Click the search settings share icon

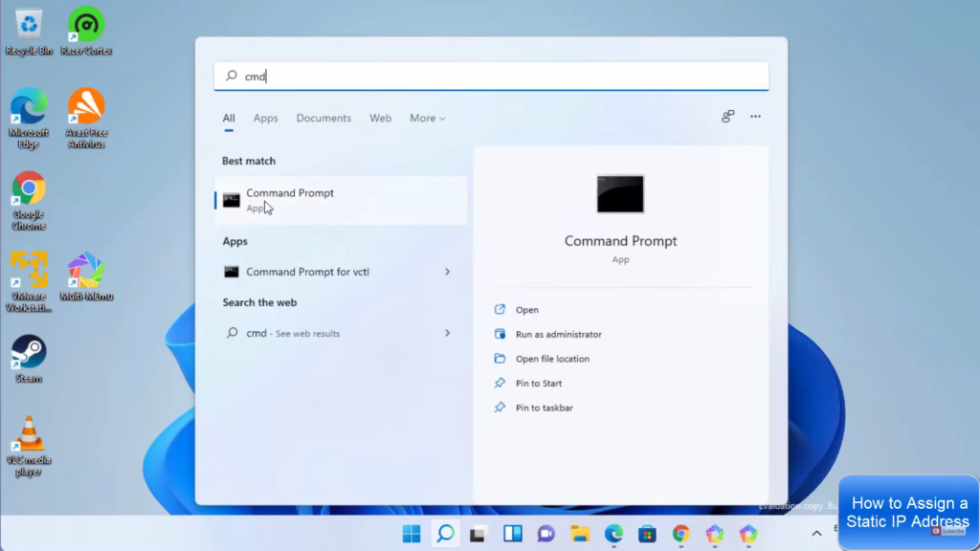tap(727, 117)
